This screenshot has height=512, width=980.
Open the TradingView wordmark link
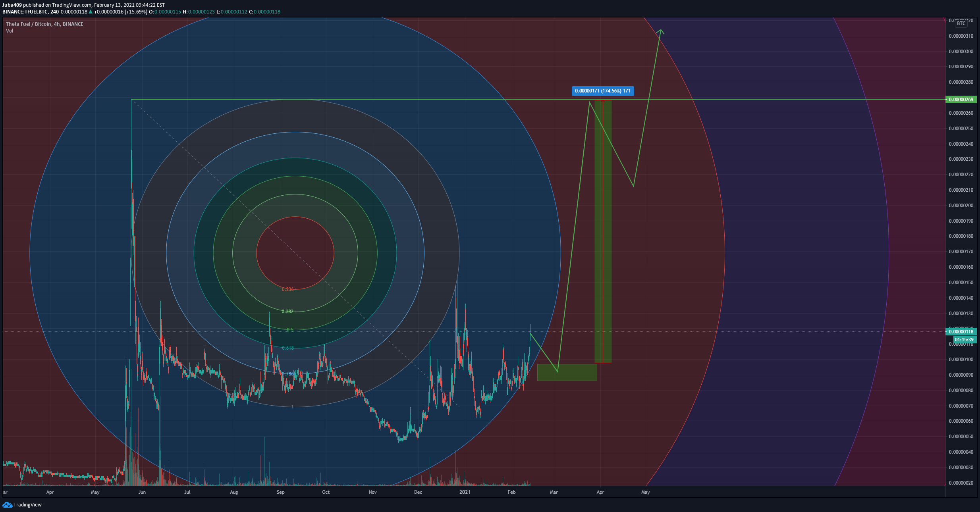point(27,504)
